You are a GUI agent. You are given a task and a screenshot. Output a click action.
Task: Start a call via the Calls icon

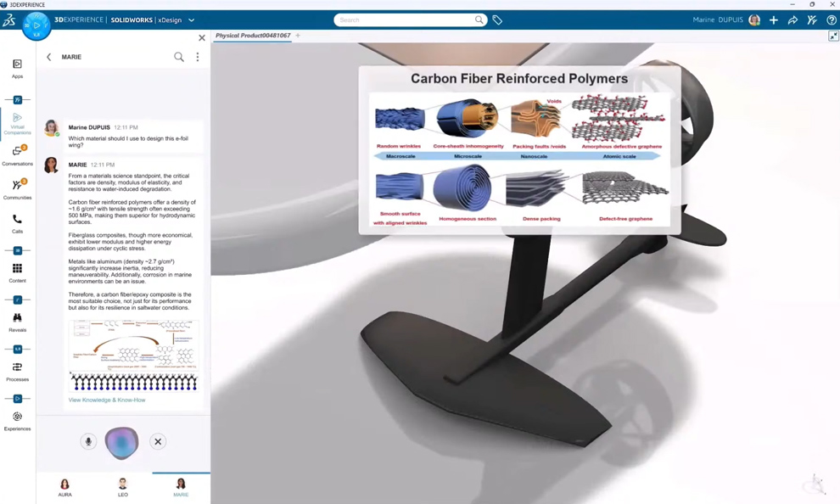coord(17,222)
